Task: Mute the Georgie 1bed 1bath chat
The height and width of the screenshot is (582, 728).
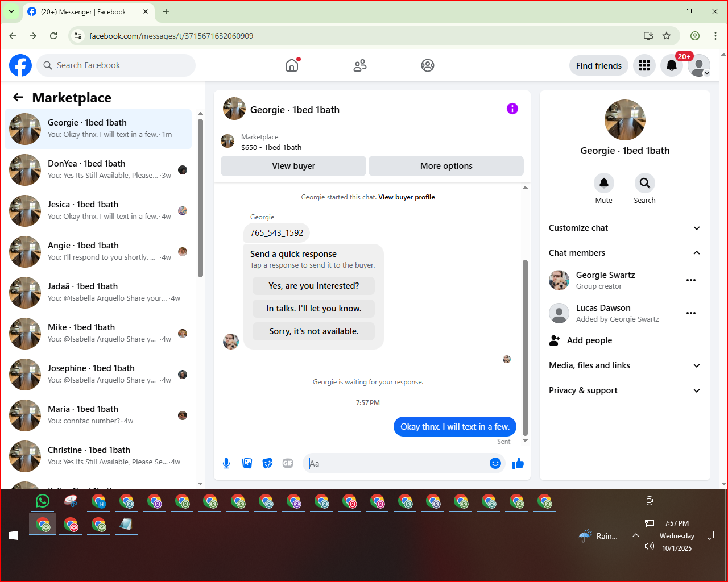Action: (604, 183)
